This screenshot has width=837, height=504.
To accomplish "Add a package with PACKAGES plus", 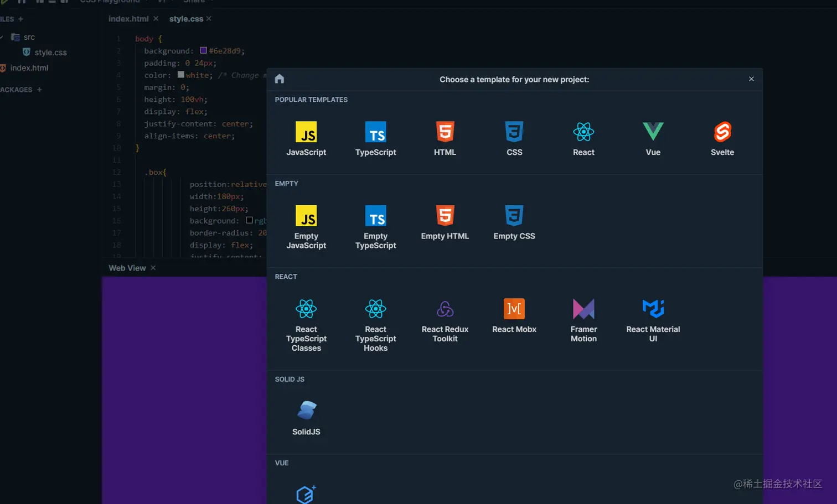I will (x=39, y=90).
